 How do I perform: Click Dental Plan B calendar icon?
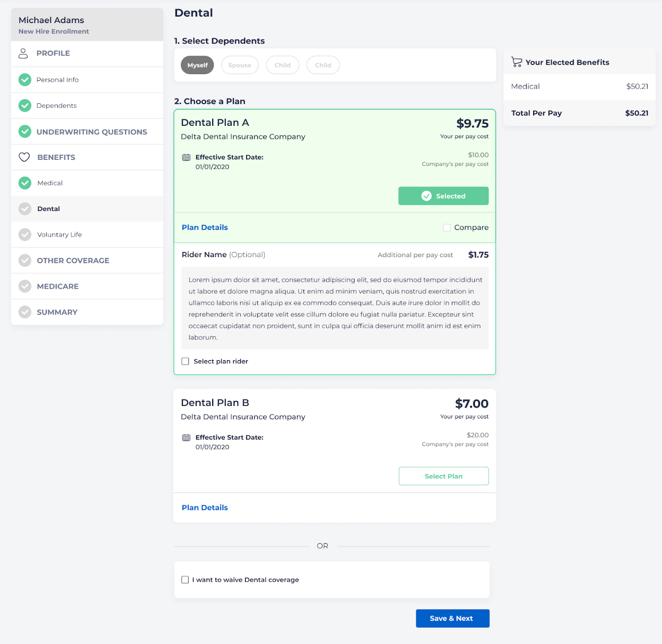click(186, 438)
